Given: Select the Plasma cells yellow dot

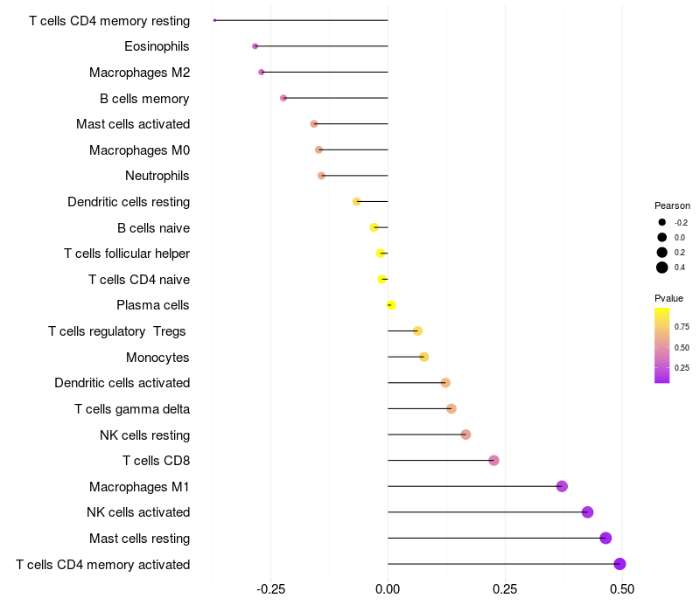Looking at the screenshot, I should pos(391,305).
